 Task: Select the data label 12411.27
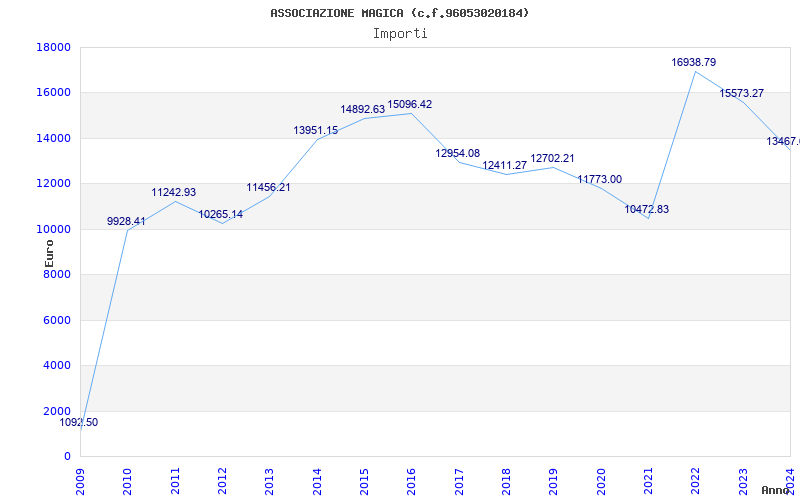[x=505, y=165]
